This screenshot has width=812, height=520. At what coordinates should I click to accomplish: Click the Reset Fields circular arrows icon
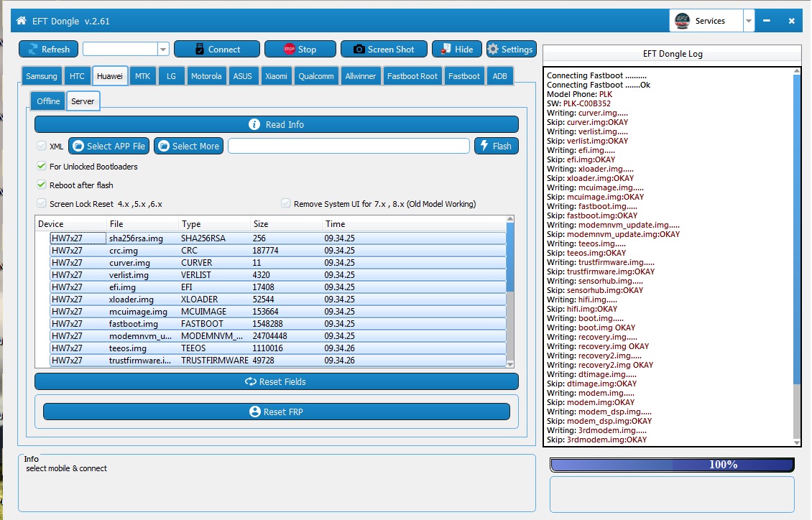[251, 381]
